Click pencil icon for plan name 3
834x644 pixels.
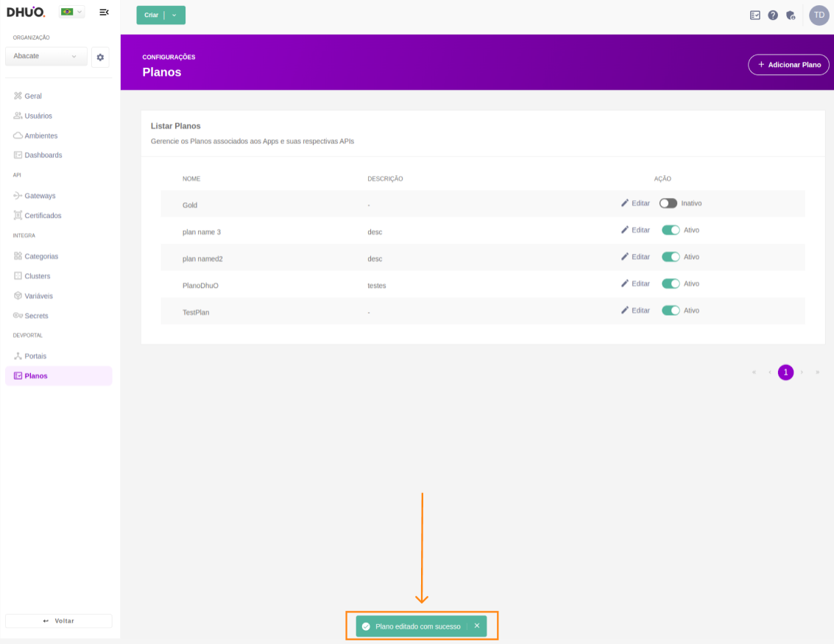pos(625,230)
